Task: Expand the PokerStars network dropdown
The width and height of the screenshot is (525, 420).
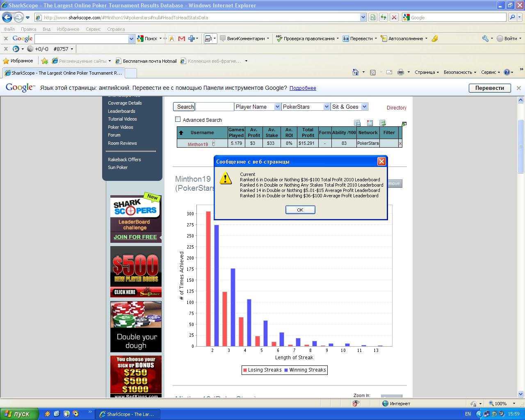Action: [306, 107]
